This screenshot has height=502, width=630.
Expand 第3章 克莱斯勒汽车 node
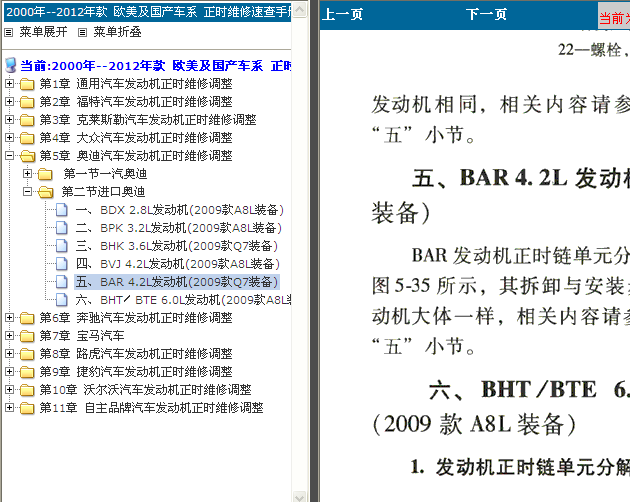coord(9,119)
